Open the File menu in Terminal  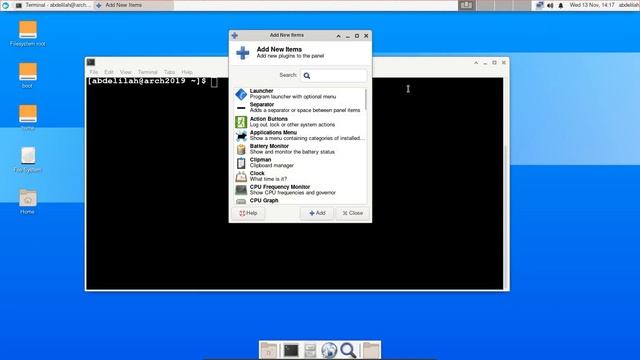[x=94, y=72]
